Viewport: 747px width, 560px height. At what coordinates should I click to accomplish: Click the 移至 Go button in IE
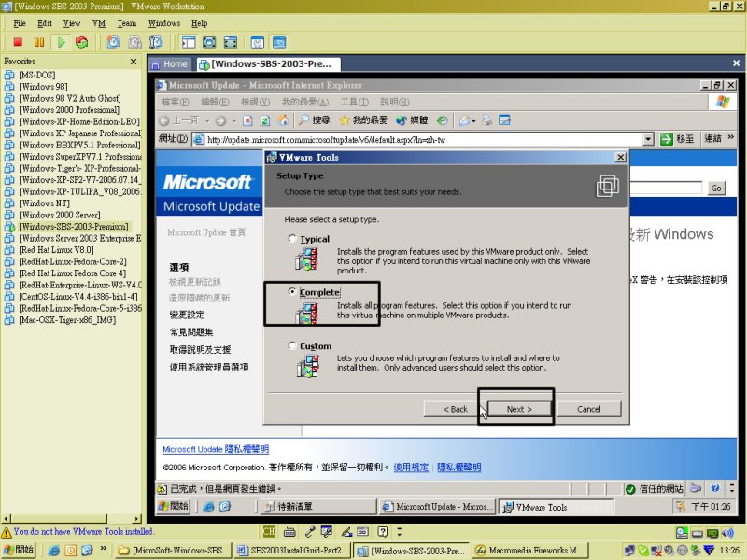point(677,139)
